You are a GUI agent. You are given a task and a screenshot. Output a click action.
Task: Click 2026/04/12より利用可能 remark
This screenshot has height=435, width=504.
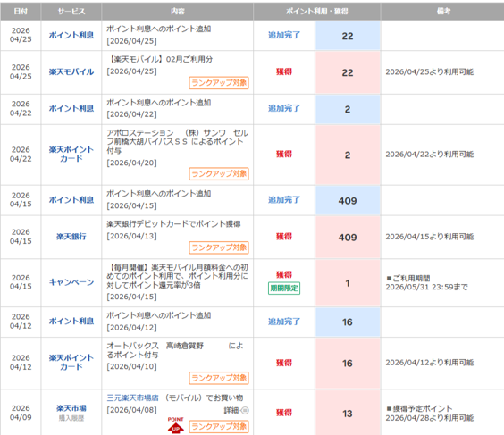pyautogui.click(x=430, y=363)
